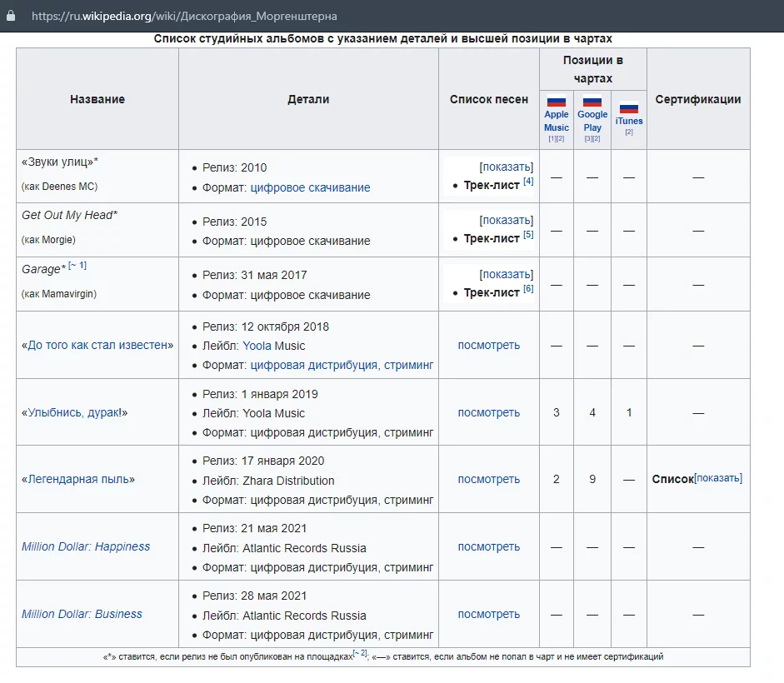
Task: Open the iTunes column header link
Action: 629,122
